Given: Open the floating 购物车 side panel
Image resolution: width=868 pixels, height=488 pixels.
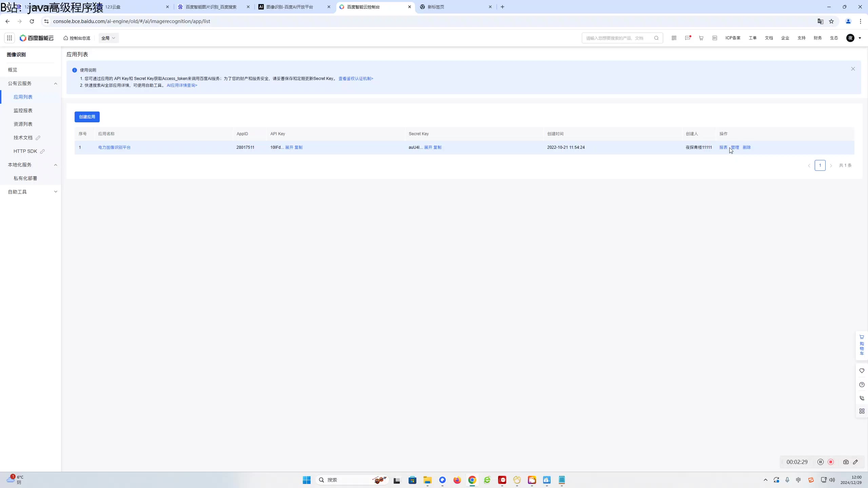Looking at the screenshot, I should 862,345.
